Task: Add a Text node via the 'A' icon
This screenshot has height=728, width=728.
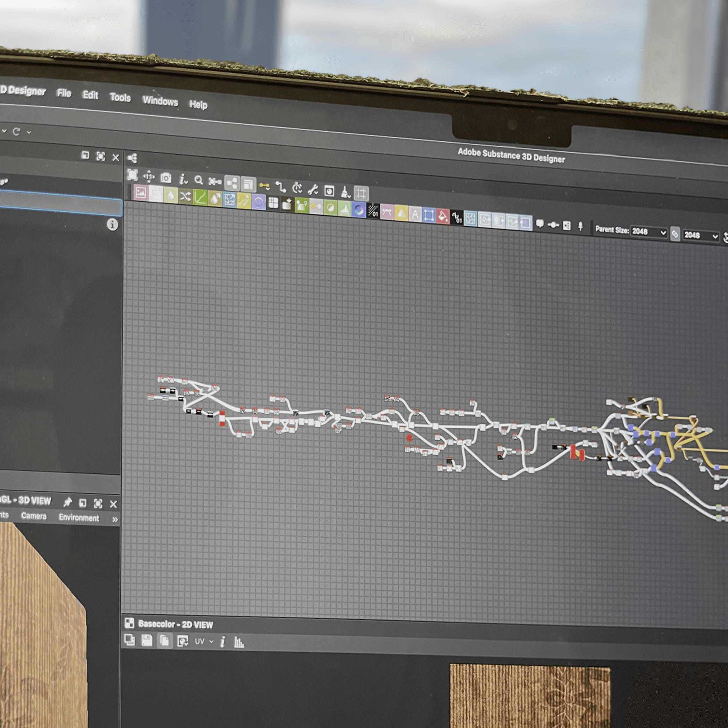Action: click(415, 215)
